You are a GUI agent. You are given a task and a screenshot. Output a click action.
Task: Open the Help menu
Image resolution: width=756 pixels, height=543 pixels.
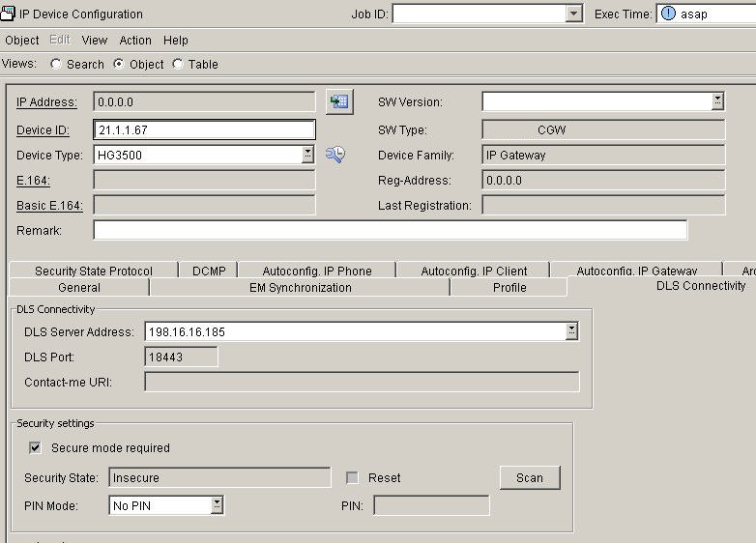coord(176,40)
